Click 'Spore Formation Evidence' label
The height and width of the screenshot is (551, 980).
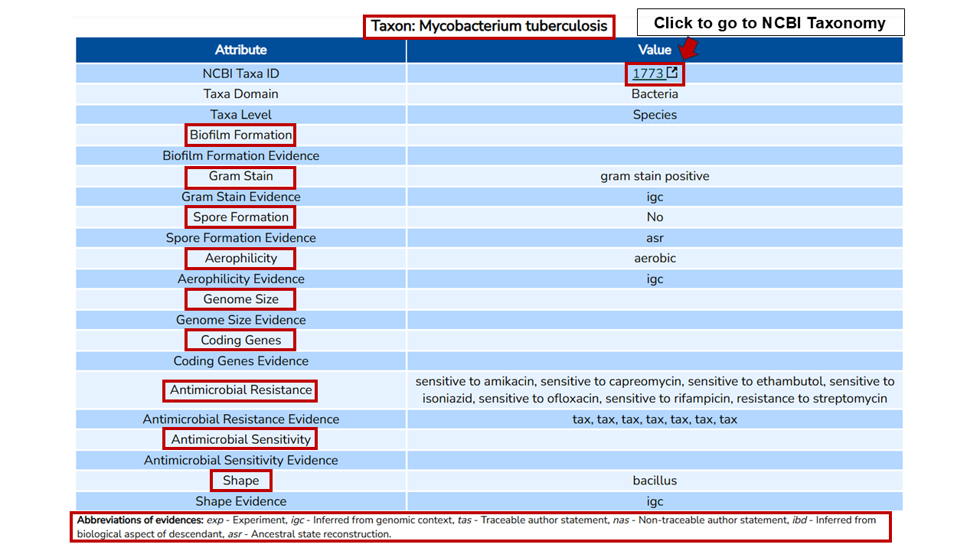(x=241, y=238)
